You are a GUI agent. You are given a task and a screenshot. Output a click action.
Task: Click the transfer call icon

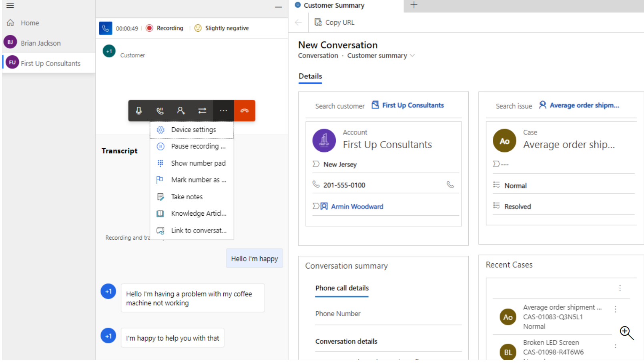tap(202, 110)
